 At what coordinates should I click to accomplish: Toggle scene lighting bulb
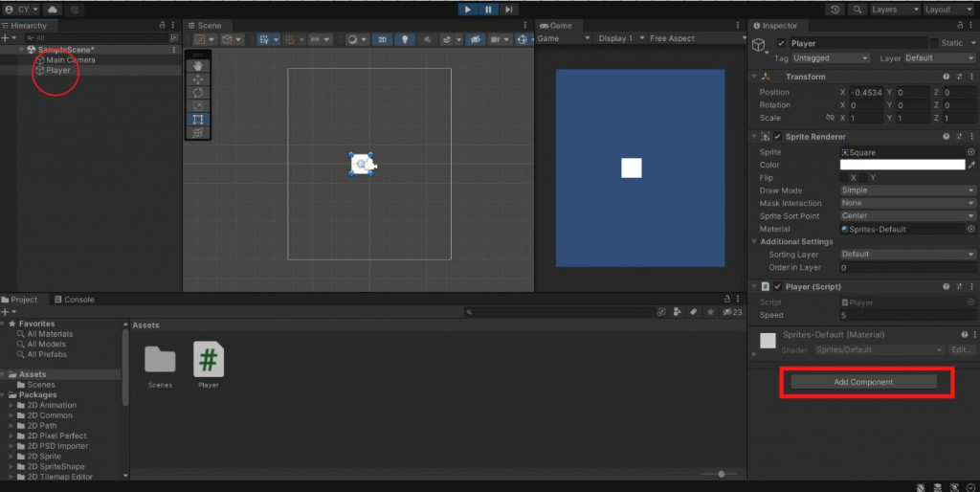pos(405,39)
